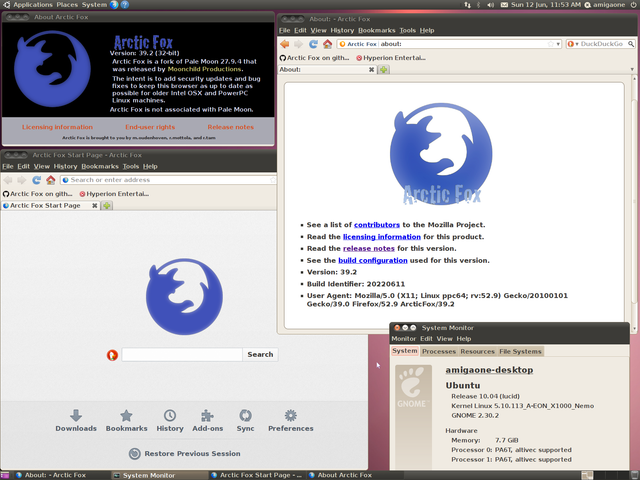Click the volume icon in top panel
Image resolution: width=640 pixels, height=480 pixels.
click(x=491, y=5)
